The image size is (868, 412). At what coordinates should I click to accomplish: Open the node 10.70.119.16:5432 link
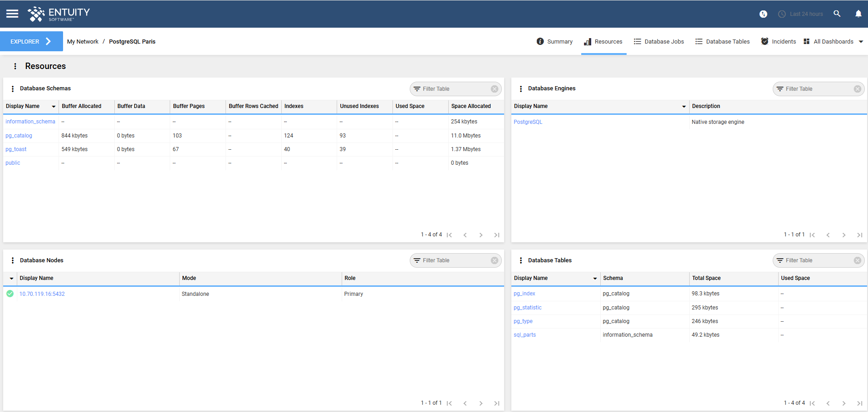pos(42,294)
